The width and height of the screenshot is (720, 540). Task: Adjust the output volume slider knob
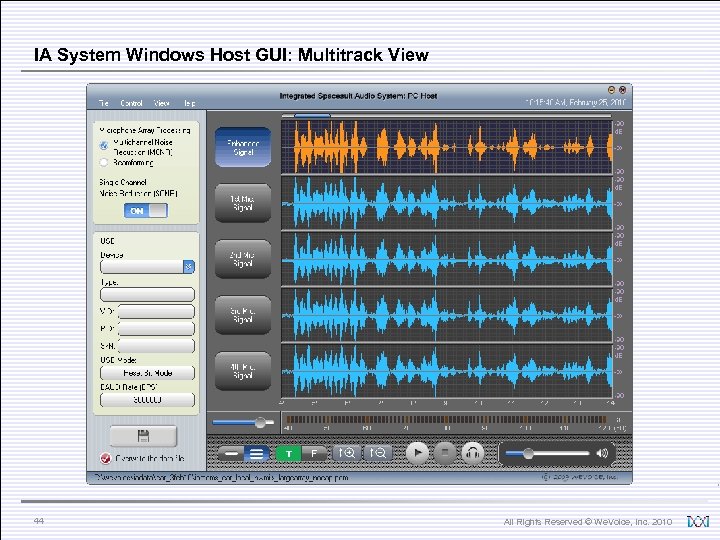528,454
